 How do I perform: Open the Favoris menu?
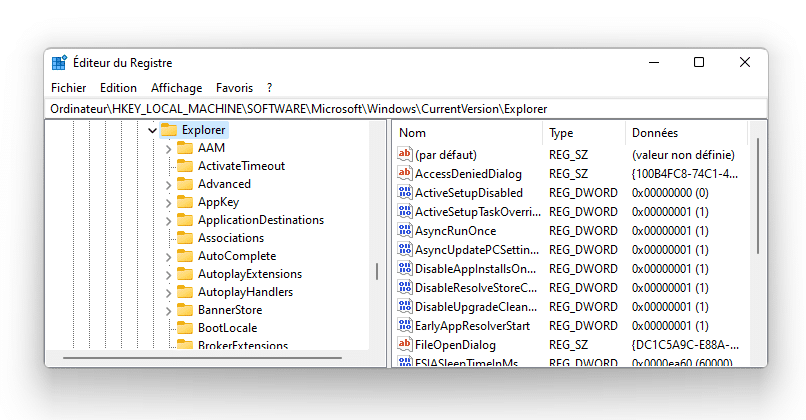pos(234,88)
